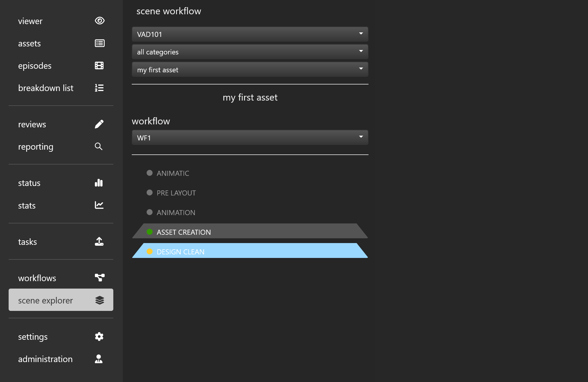Open the WF1 workflow dropdown

(250, 137)
